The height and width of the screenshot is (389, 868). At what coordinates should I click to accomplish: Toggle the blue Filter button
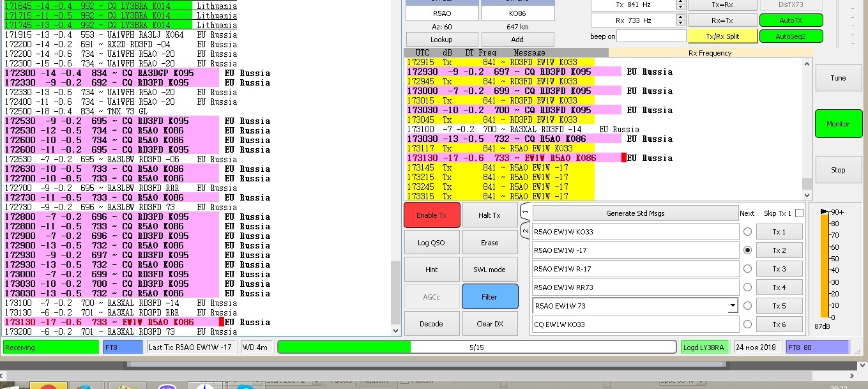click(x=489, y=296)
